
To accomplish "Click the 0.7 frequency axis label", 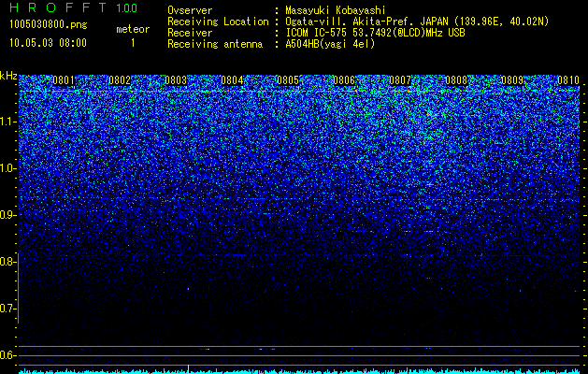I will [x=7, y=309].
